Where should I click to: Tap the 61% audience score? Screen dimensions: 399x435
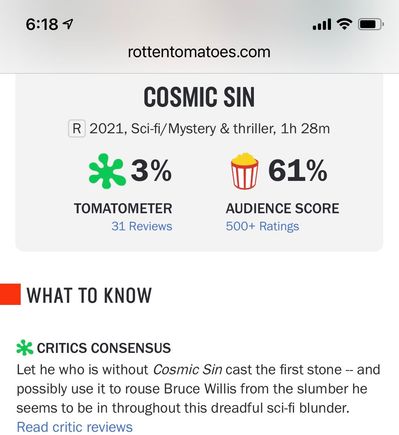click(298, 171)
